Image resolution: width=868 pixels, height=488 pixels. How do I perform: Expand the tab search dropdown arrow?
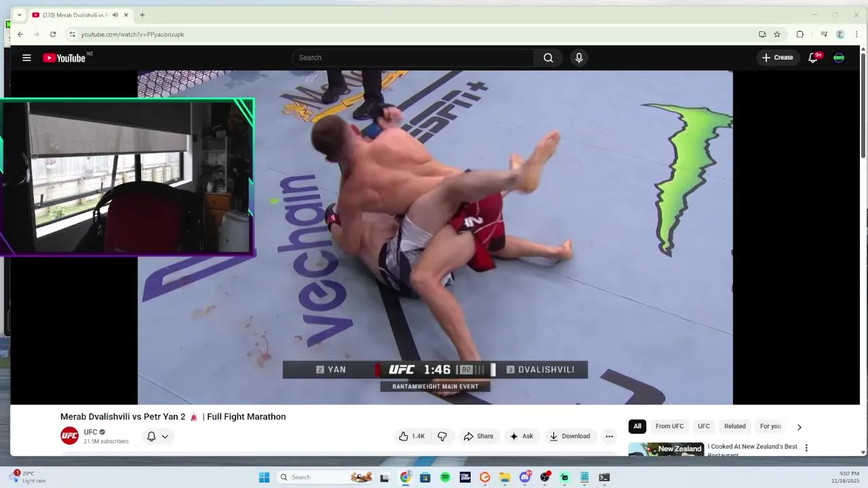click(x=19, y=15)
